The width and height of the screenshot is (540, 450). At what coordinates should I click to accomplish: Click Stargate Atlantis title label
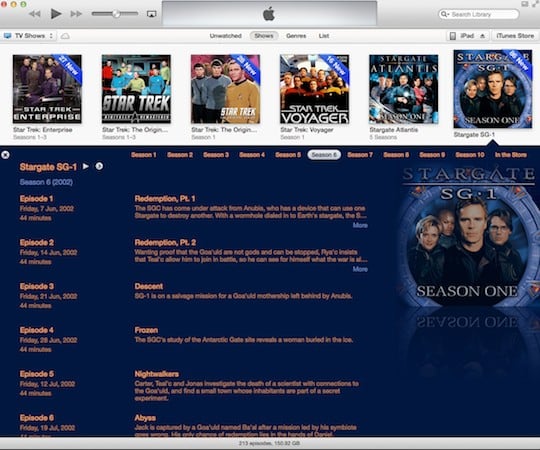coord(394,130)
